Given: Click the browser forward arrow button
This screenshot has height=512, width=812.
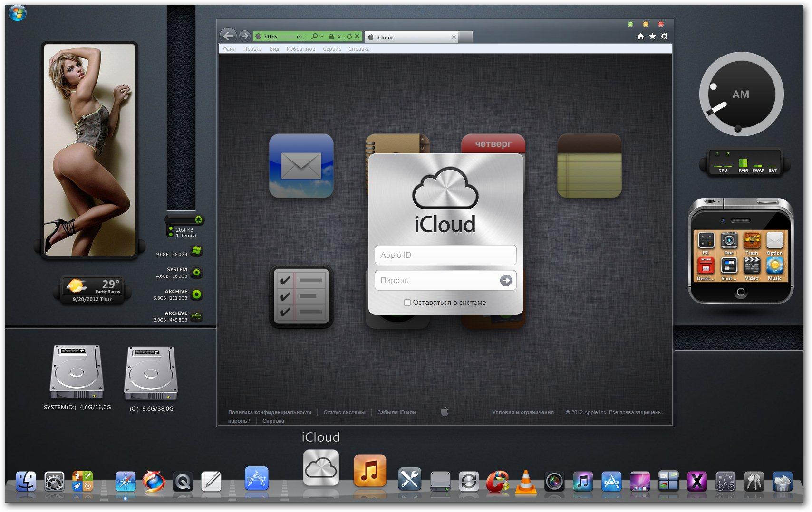Looking at the screenshot, I should (x=245, y=36).
